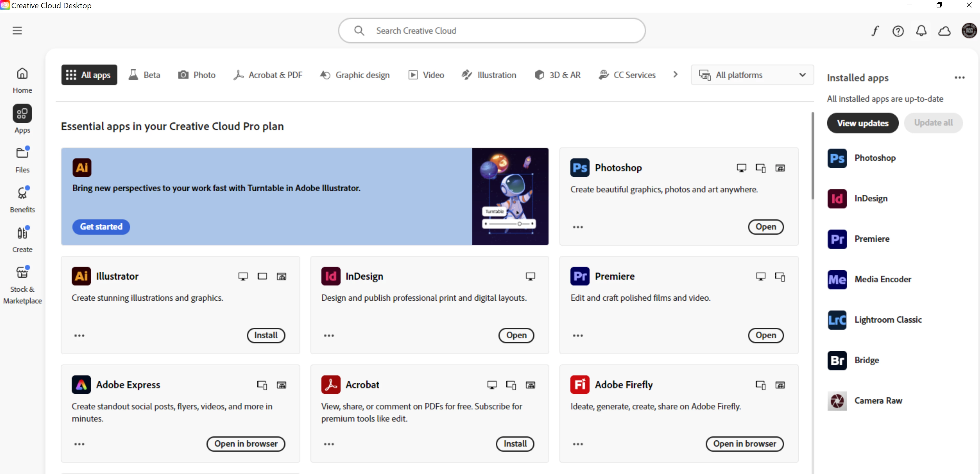The height and width of the screenshot is (474, 980).
Task: Click the fonts icon in header
Action: (875, 31)
